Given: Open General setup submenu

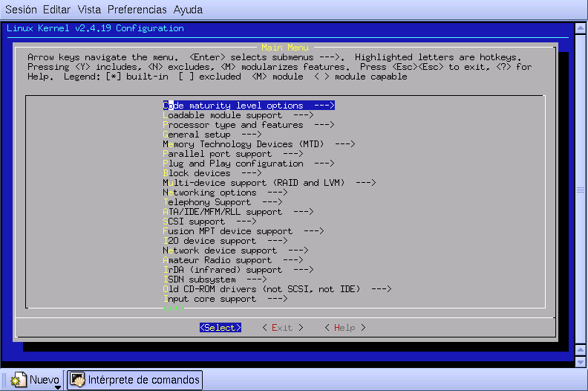Looking at the screenshot, I should [212, 135].
